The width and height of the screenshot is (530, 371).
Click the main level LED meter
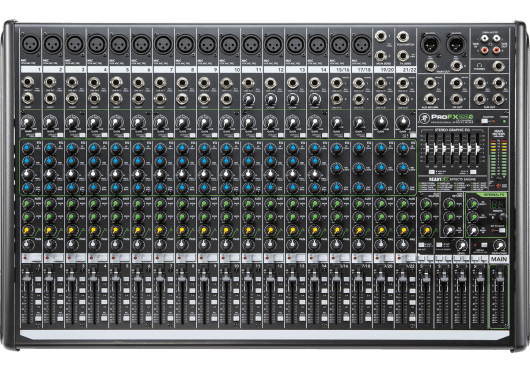tap(499, 157)
